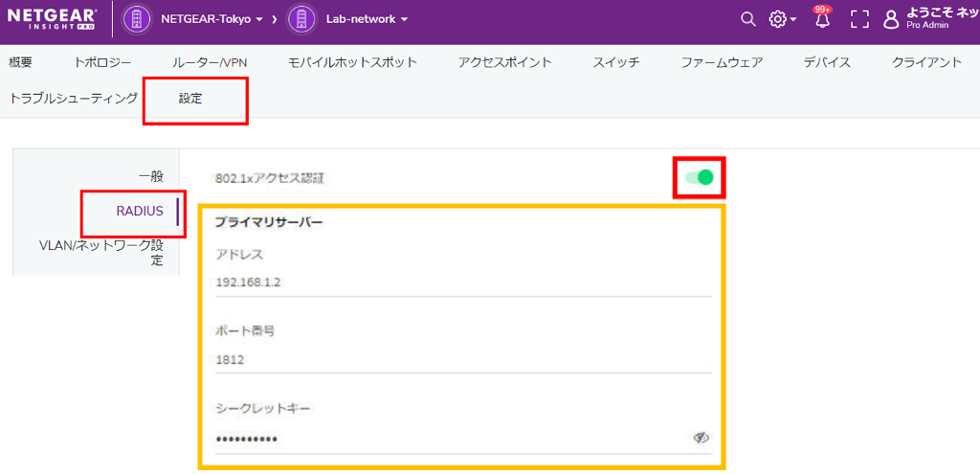Reveal secret key with the eye icon
Viewport: 980px width, 474px height.
(x=701, y=438)
